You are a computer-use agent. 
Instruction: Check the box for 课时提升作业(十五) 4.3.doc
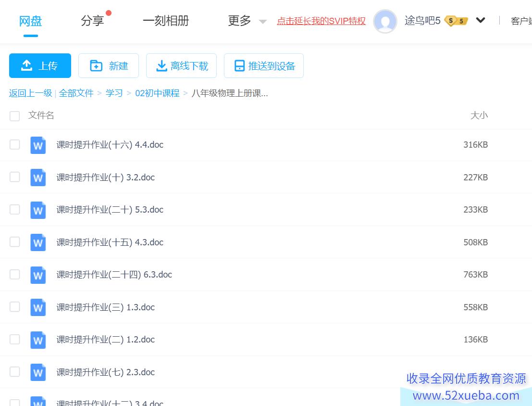(14, 242)
